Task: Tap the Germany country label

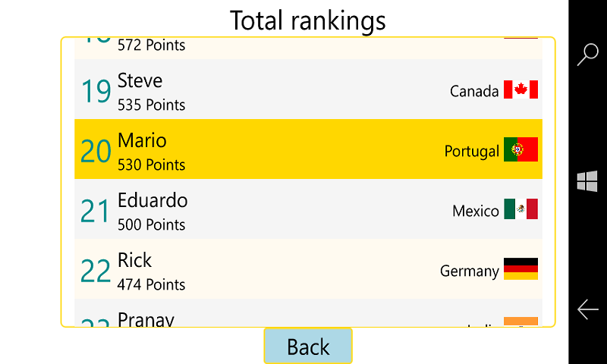Action: click(469, 271)
